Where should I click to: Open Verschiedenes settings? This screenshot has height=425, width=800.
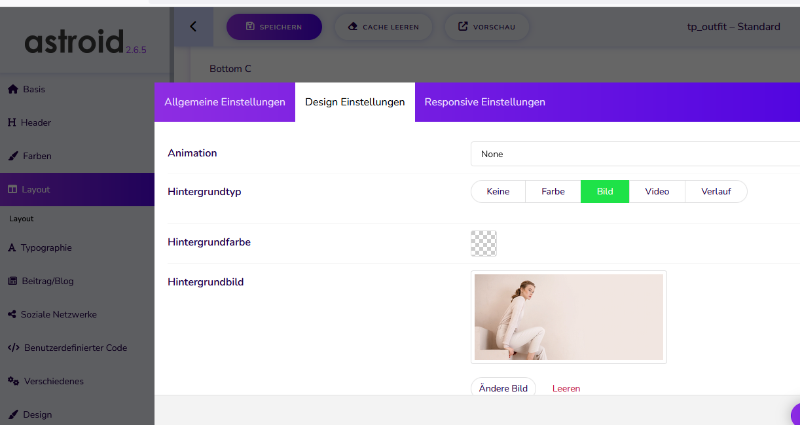[x=77, y=381]
